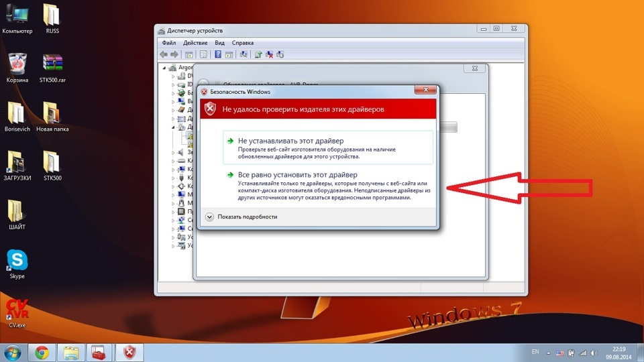Select the RUSS folder on desktop
This screenshot has height=362, width=644.
click(52, 19)
